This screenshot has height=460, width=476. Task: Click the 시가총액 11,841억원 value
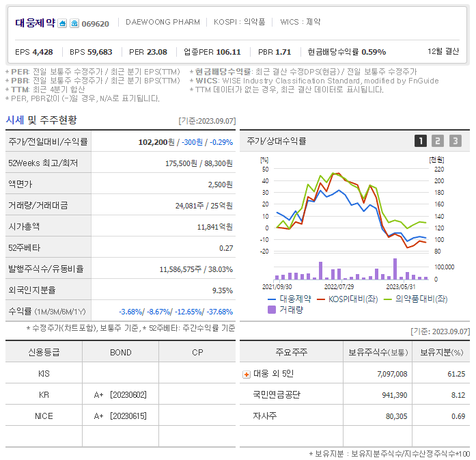215,227
